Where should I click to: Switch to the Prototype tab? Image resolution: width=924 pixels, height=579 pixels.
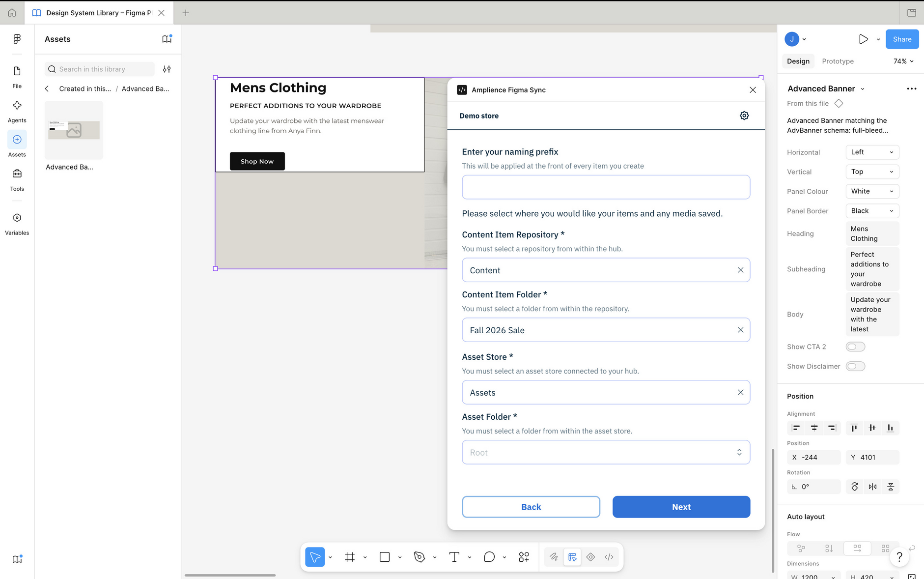click(838, 61)
